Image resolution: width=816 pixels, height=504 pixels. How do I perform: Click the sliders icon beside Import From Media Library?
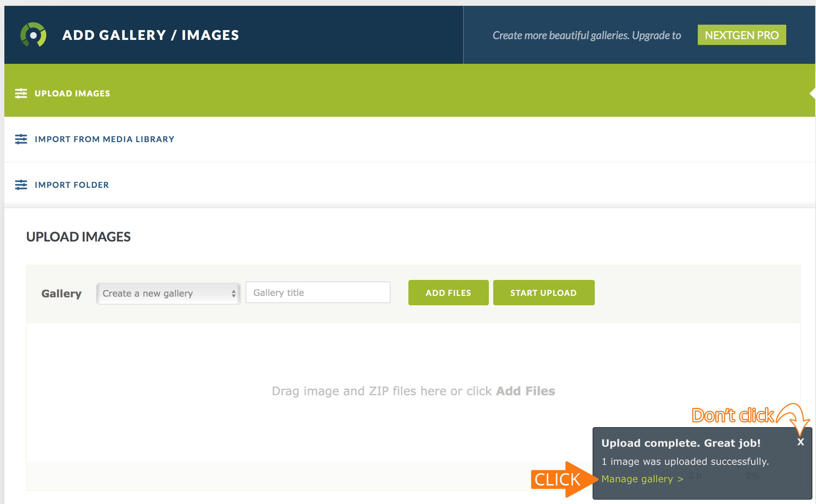tap(21, 139)
